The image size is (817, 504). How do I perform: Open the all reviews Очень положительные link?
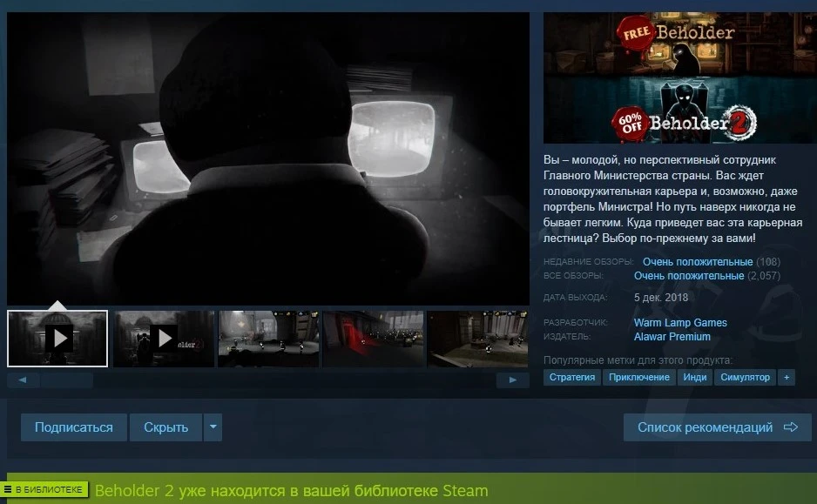pos(689,276)
